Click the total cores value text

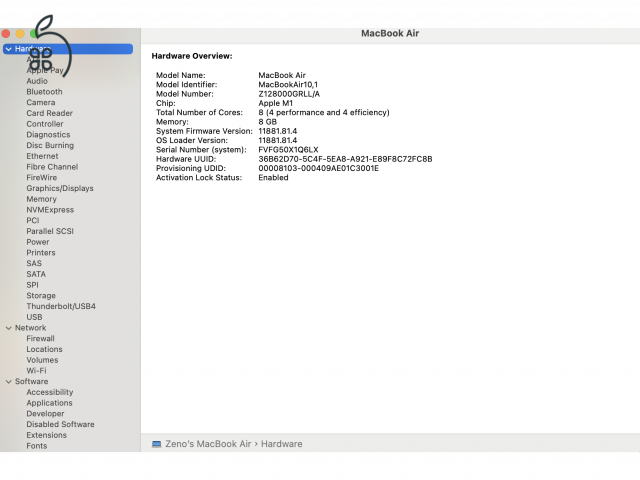[x=324, y=113]
